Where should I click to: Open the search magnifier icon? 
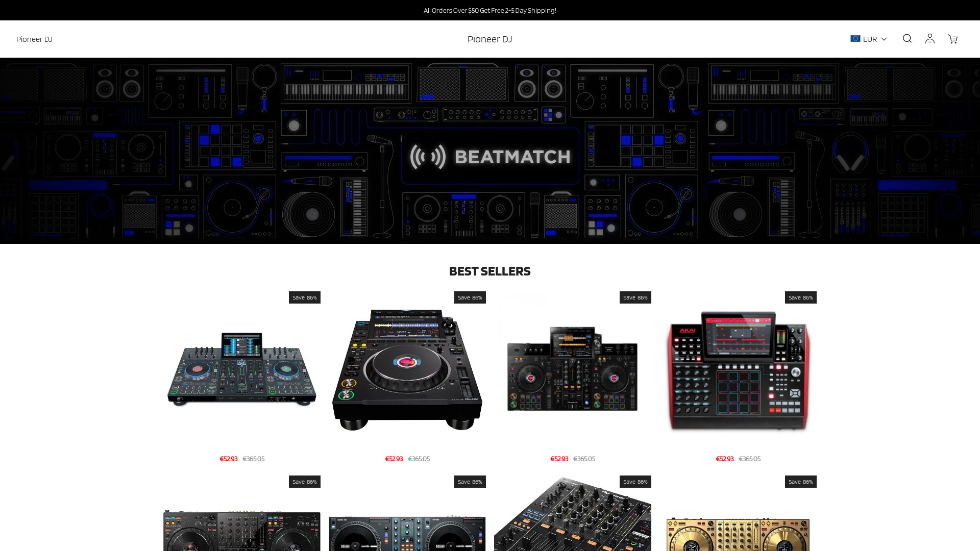click(907, 39)
